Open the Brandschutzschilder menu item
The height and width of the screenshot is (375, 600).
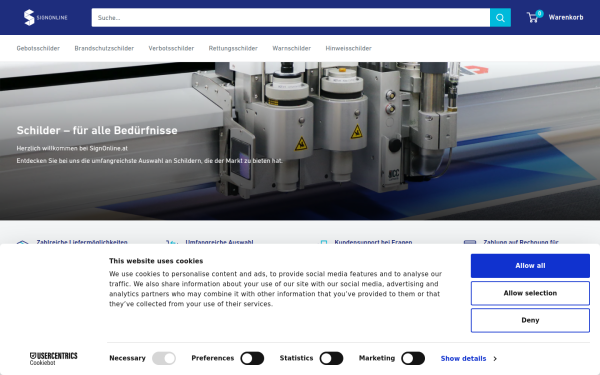pyautogui.click(x=104, y=48)
